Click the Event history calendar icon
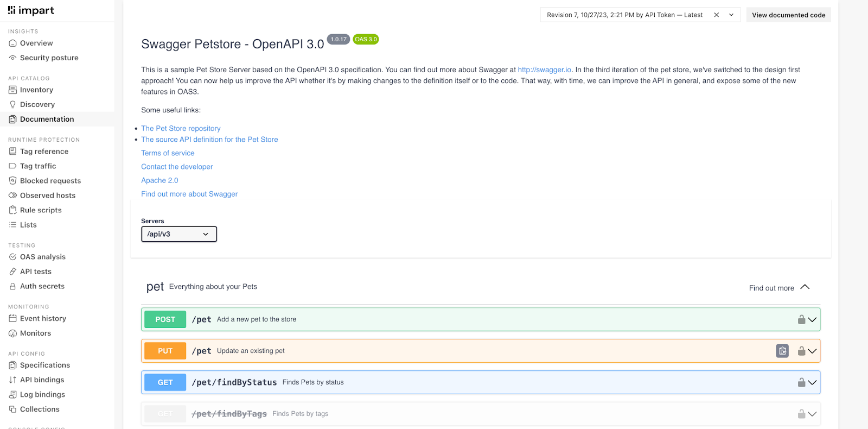This screenshot has height=429, width=868. click(x=12, y=318)
